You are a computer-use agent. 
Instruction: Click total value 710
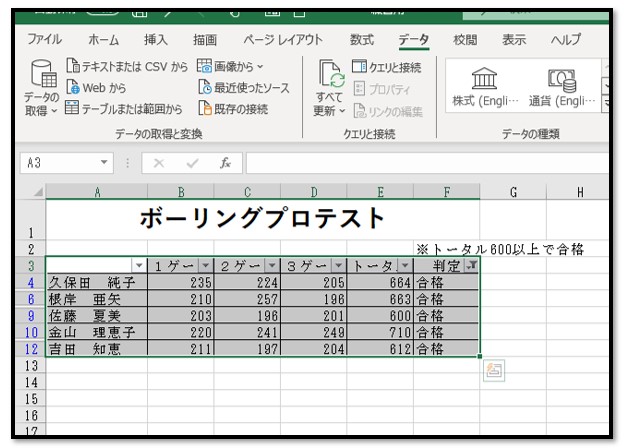pyautogui.click(x=400, y=332)
